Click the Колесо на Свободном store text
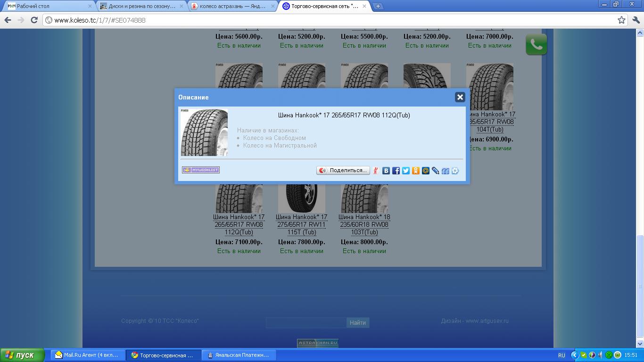This screenshot has width=644, height=362. click(274, 138)
